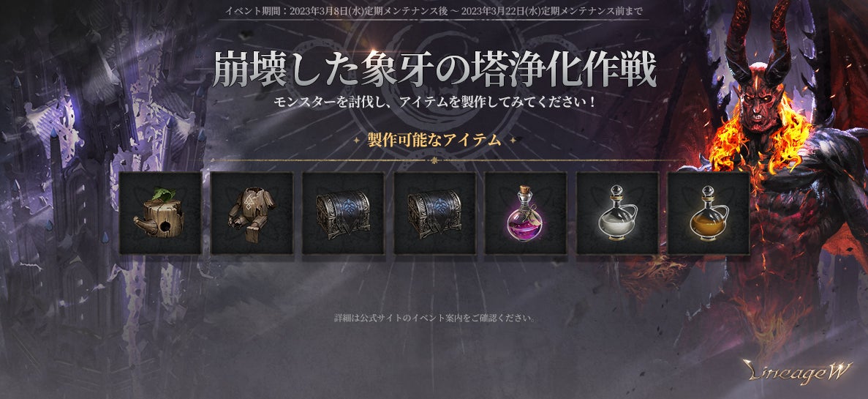Screen dimensions: 868x399
Task: Open the chest beside the wooden armor
Action: click(343, 213)
